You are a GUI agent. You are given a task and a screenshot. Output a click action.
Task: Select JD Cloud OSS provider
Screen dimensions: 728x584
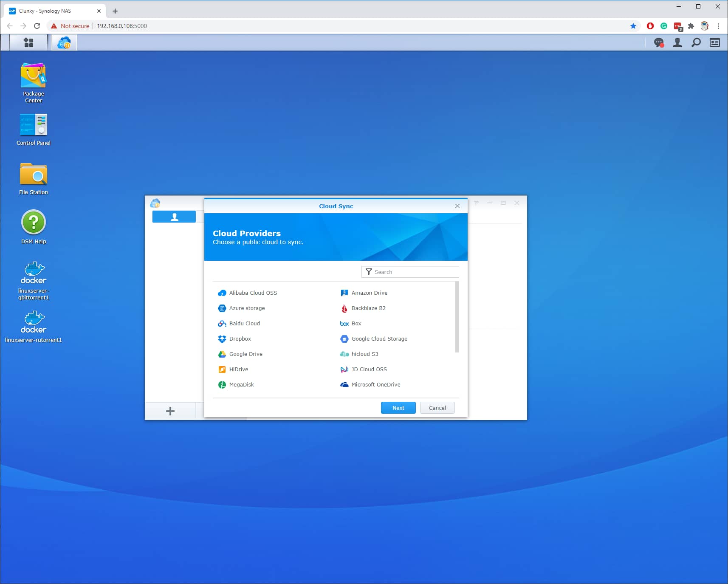pos(364,369)
